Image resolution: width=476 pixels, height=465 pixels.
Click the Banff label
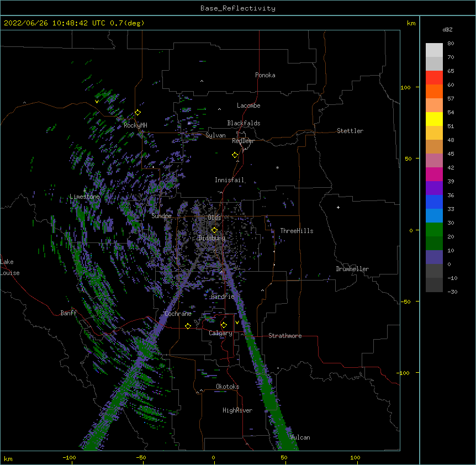[68, 313]
